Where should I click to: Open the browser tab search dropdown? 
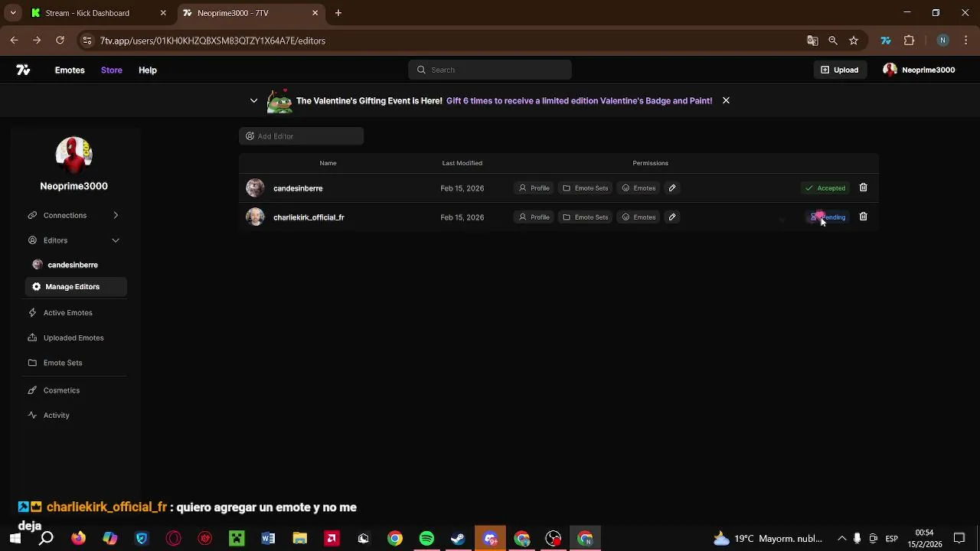click(x=12, y=13)
